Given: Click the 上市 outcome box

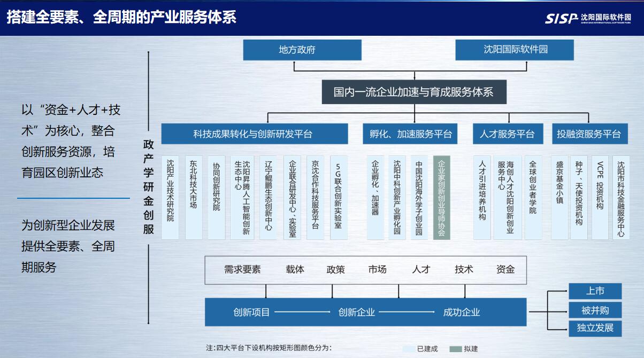Looking at the screenshot, I should [595, 291].
